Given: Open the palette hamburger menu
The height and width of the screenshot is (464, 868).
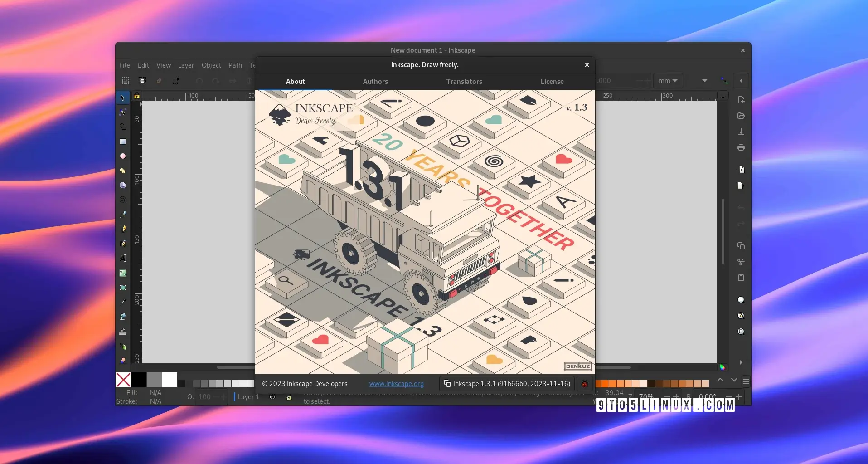Looking at the screenshot, I should point(746,381).
